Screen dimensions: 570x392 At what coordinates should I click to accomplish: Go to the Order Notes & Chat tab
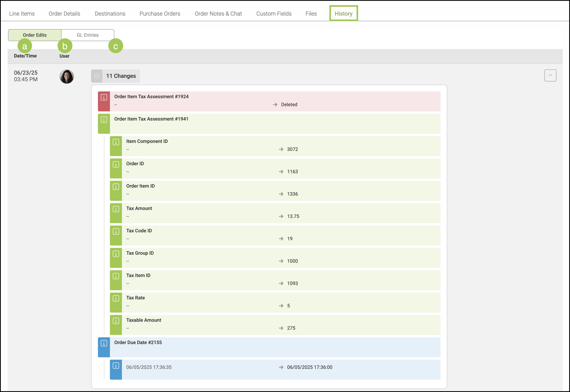tap(218, 14)
